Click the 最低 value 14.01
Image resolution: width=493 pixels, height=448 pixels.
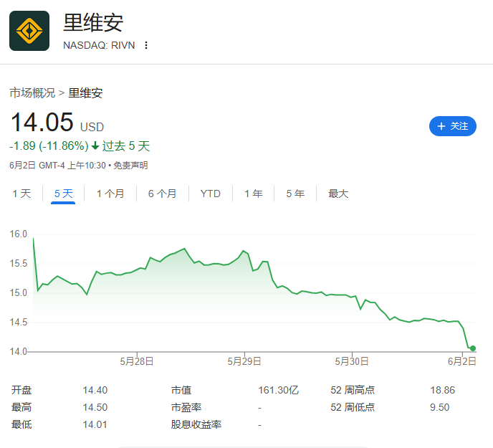pos(95,425)
